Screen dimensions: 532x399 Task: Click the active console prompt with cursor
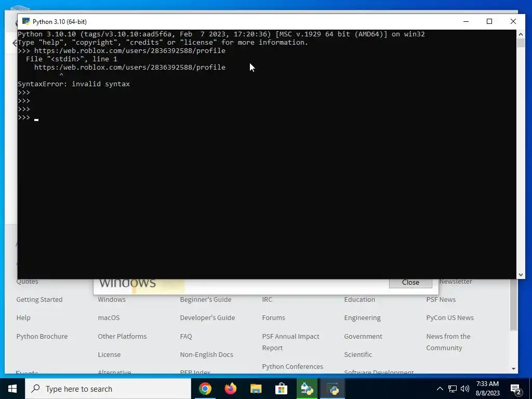(28, 117)
